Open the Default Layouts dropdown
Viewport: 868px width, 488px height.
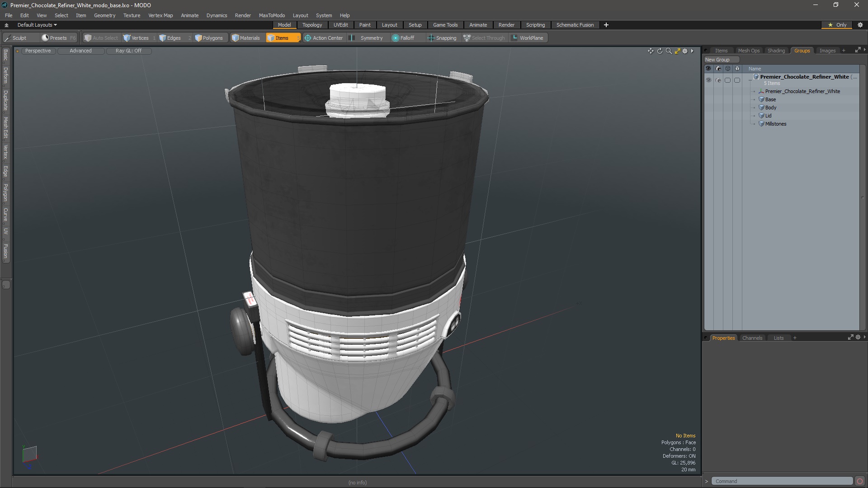pyautogui.click(x=37, y=25)
